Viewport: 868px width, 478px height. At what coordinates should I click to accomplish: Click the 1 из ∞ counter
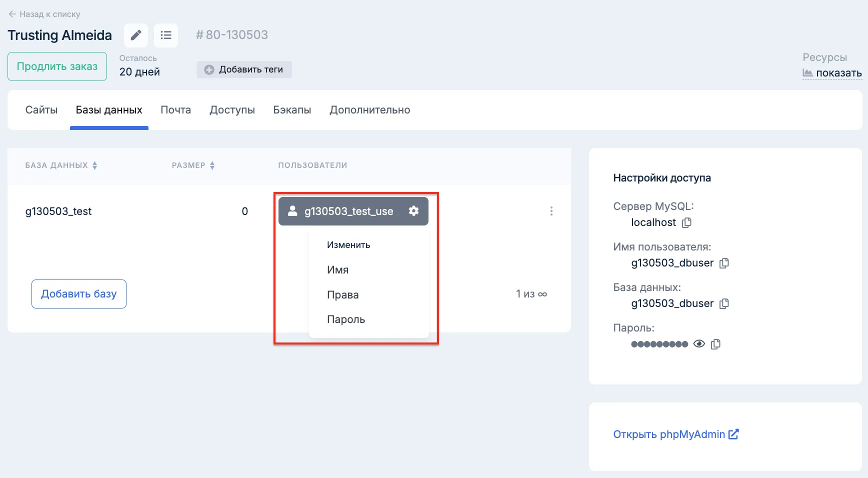point(531,294)
